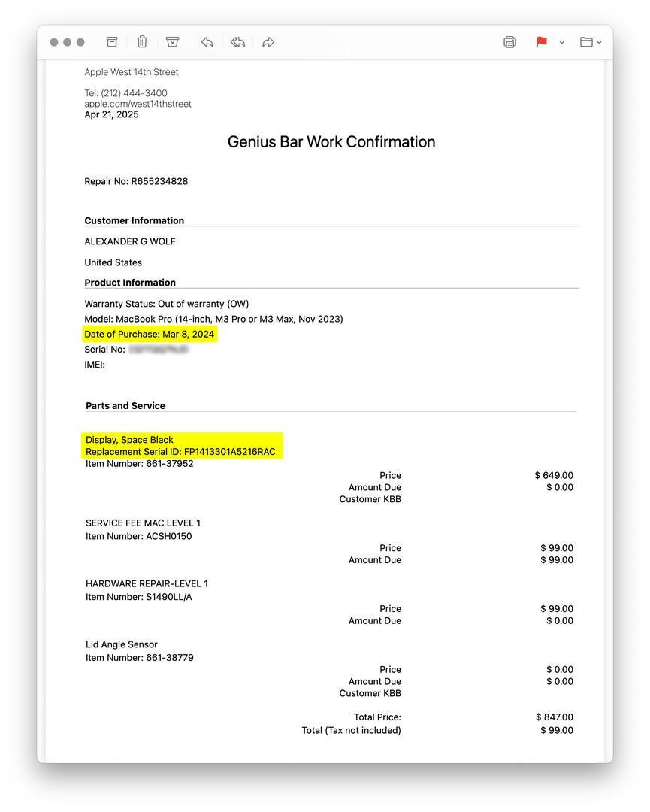Print the Genius Bar confirmation
The height and width of the screenshot is (812, 650).
tap(509, 42)
